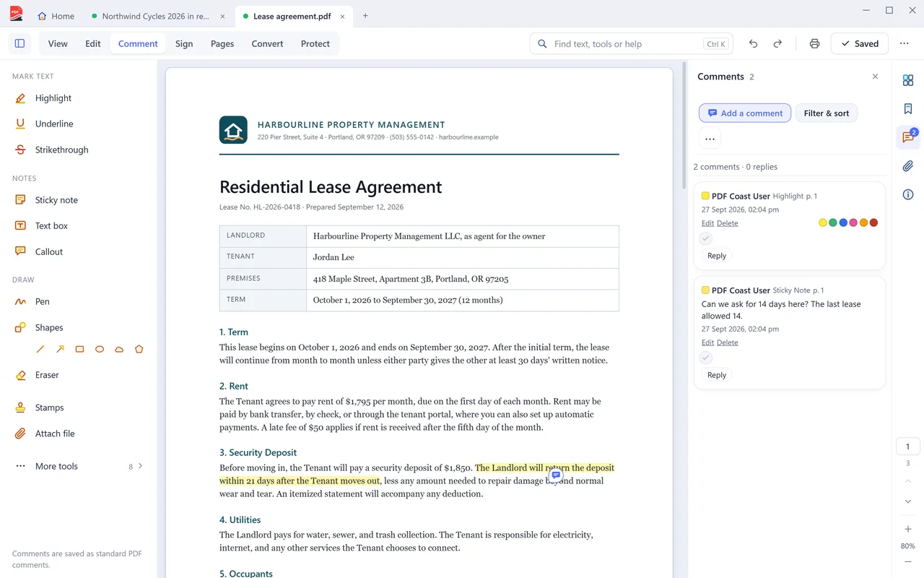Show document info panel
The height and width of the screenshot is (578, 924).
tap(908, 194)
